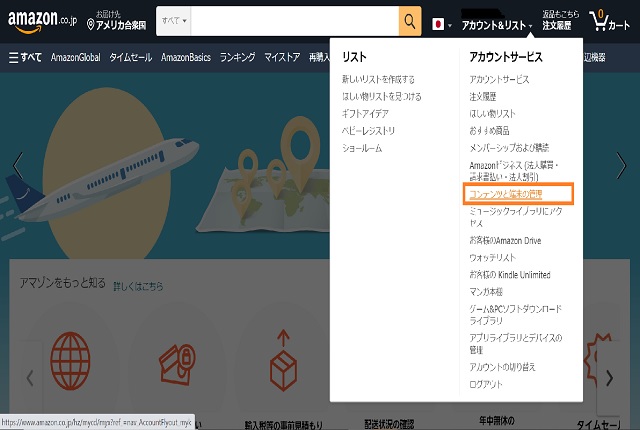640x430 pixels.
Task: Click マンガ本棚 link
Action: coord(486,292)
